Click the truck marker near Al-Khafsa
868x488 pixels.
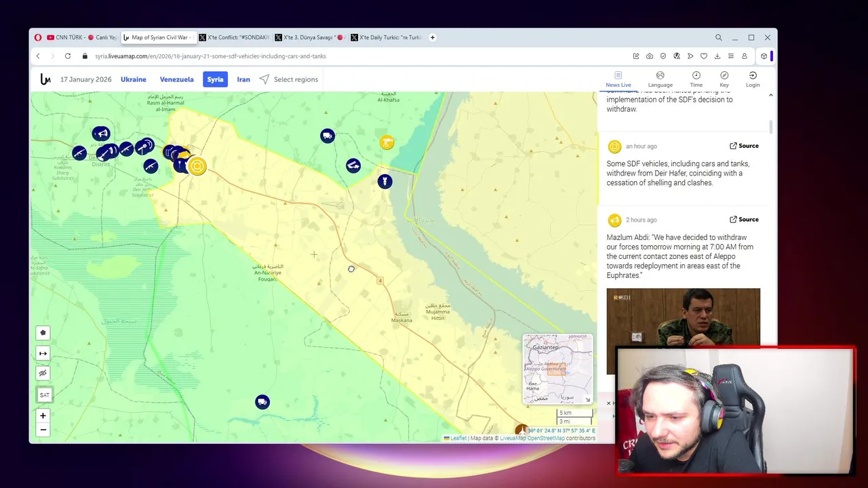(328, 136)
